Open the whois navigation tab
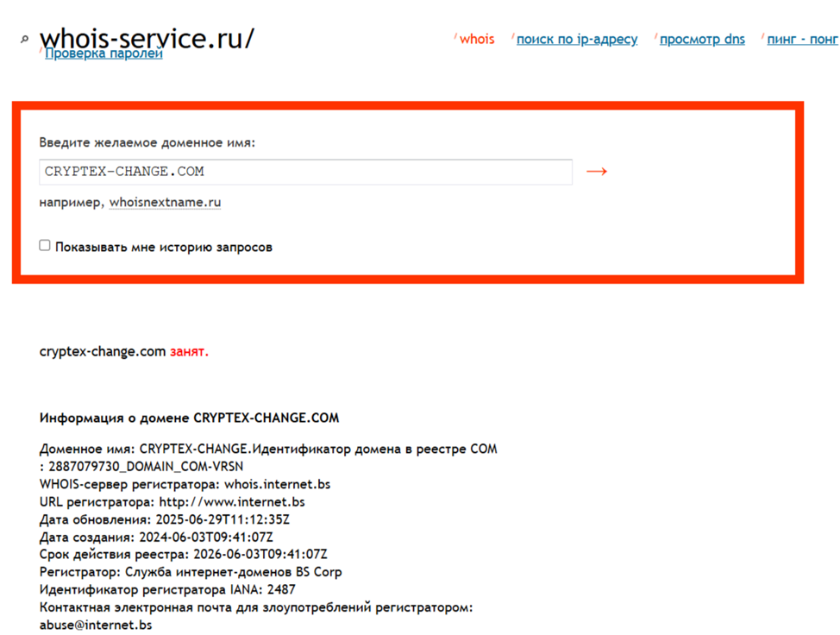Screen dimensions: 840x635 coord(477,39)
